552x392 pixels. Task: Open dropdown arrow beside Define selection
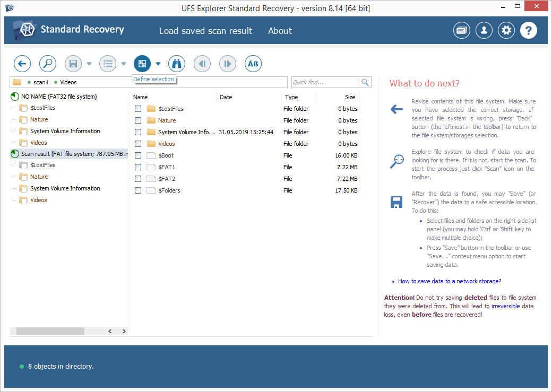click(x=158, y=64)
